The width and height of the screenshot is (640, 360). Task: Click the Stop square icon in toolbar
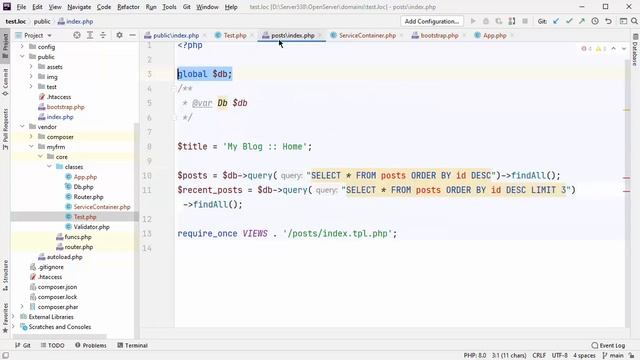pyautogui.click(x=525, y=21)
